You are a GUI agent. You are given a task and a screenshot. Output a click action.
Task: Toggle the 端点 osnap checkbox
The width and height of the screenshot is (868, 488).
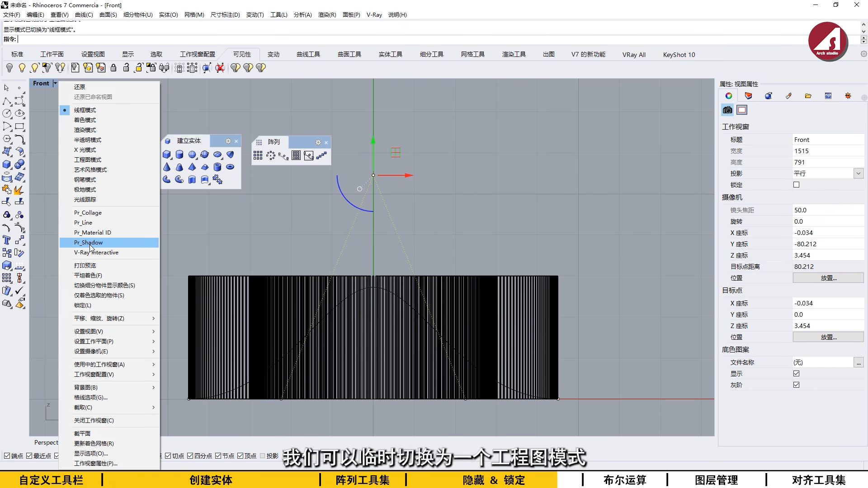7,456
